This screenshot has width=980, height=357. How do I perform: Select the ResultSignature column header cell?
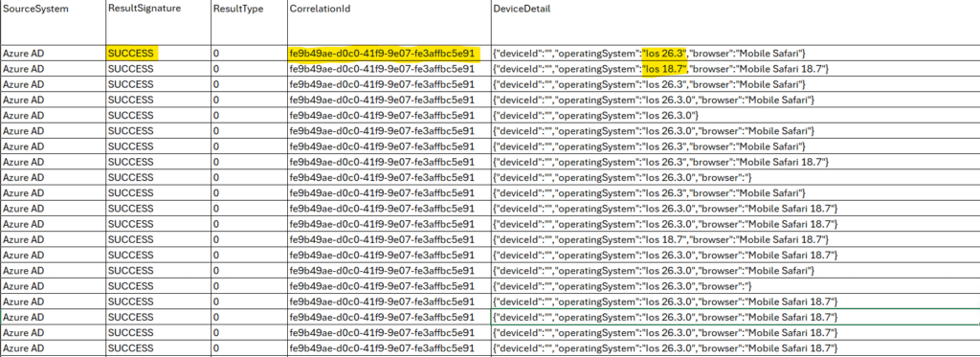point(158,23)
